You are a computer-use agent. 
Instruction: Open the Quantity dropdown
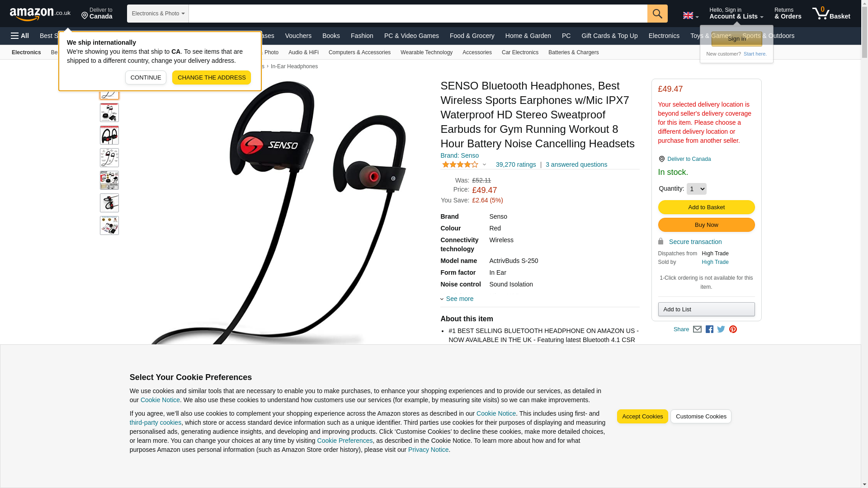pyautogui.click(x=696, y=189)
